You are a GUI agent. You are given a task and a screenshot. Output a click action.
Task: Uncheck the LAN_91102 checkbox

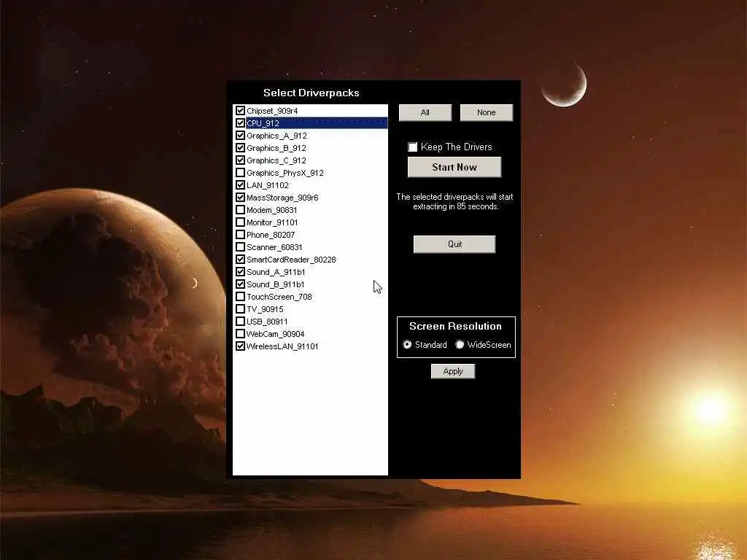[240, 184]
